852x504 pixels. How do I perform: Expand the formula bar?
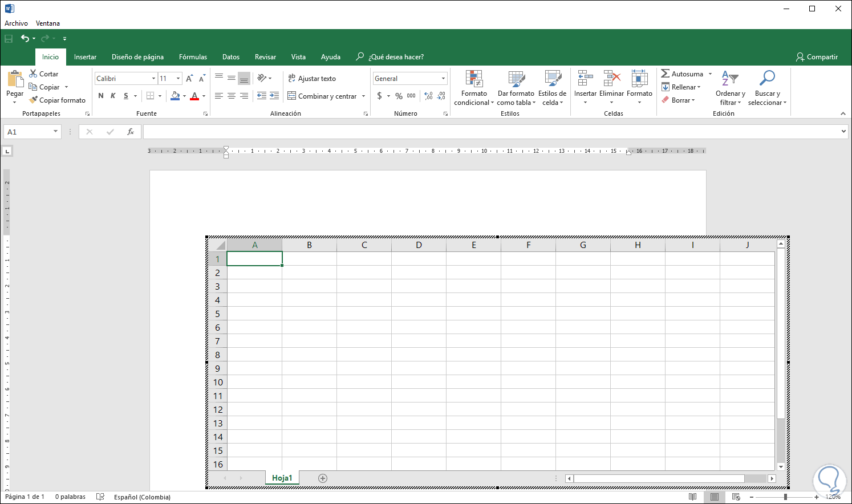[843, 132]
